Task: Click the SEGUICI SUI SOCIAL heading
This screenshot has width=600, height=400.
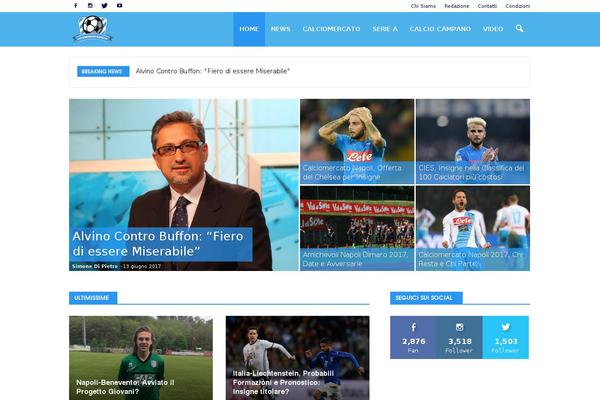Action: [426, 298]
